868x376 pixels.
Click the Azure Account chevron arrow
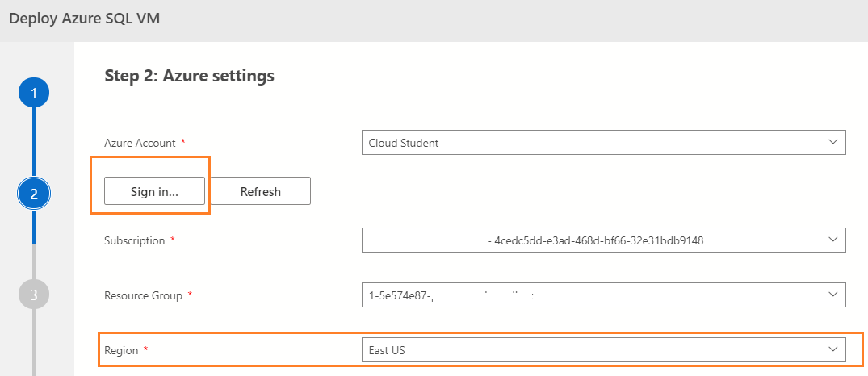(x=833, y=142)
